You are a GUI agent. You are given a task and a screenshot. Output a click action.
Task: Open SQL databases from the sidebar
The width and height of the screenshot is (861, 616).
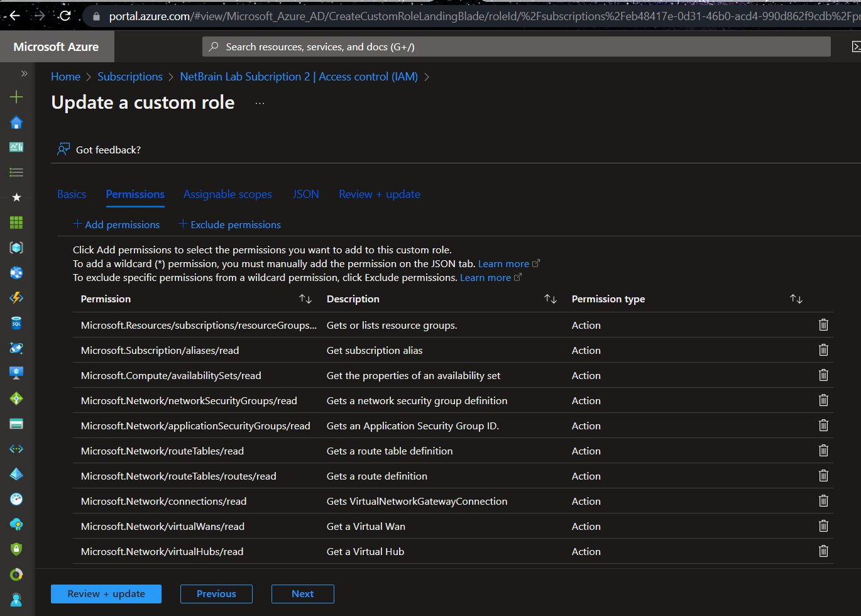[x=16, y=323]
